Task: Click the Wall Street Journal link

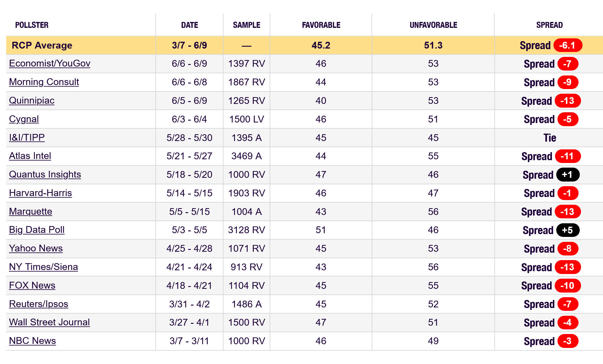Action: coord(49,322)
